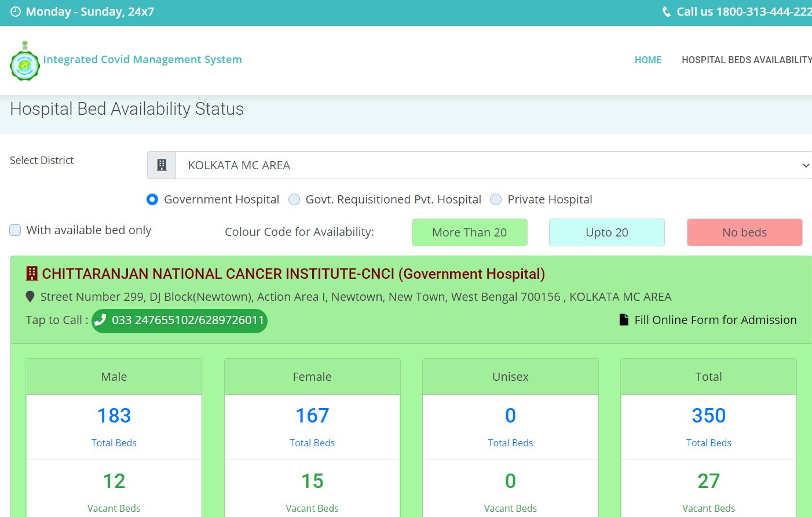Click the Male column header
The width and height of the screenshot is (812, 517).
point(114,377)
